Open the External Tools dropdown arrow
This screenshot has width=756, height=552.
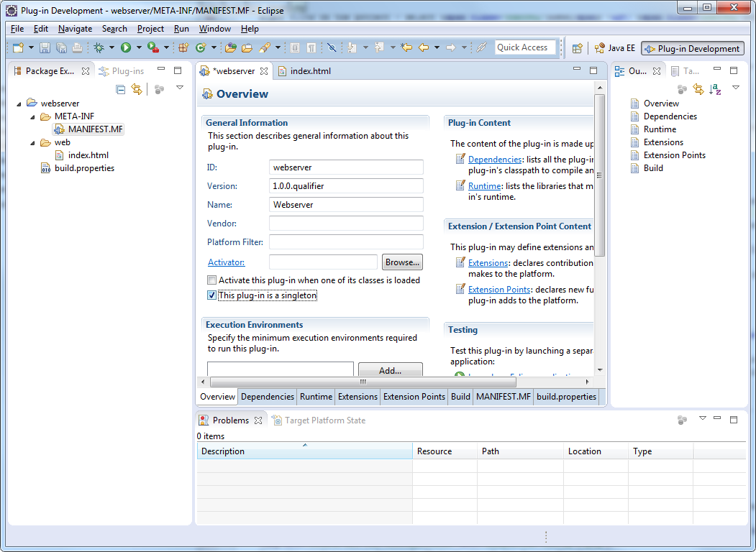click(x=166, y=47)
